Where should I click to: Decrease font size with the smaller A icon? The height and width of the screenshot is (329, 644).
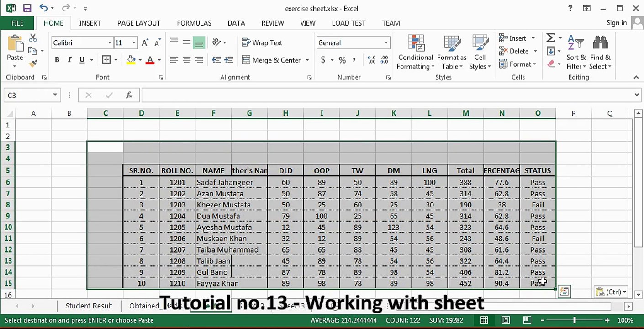point(158,42)
